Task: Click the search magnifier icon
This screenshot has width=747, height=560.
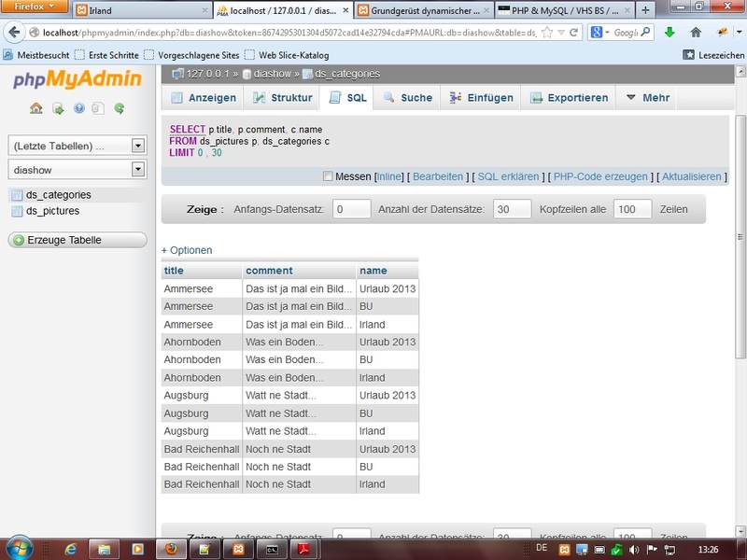Action: (x=645, y=33)
